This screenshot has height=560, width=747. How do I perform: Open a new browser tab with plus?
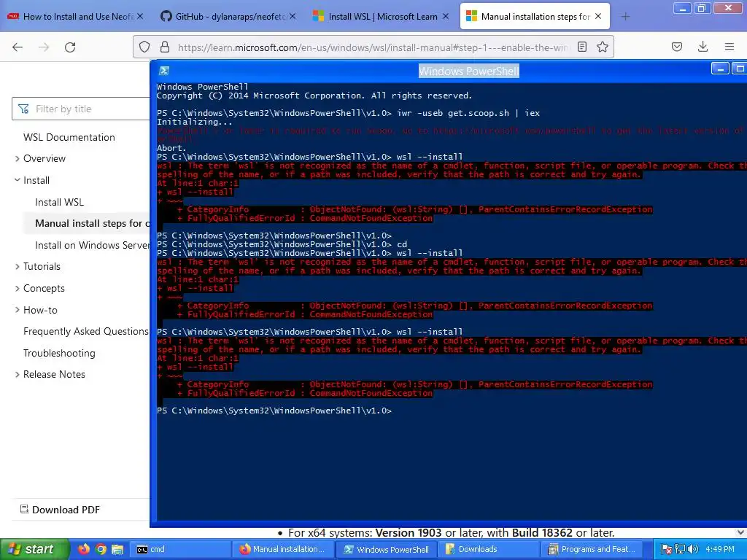[x=625, y=17]
